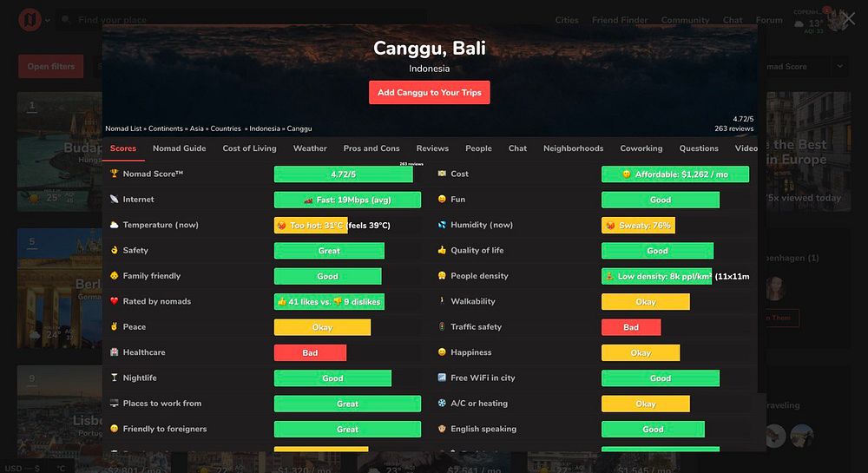Click the smiley icon beside Friendly to foreigners

(114, 428)
